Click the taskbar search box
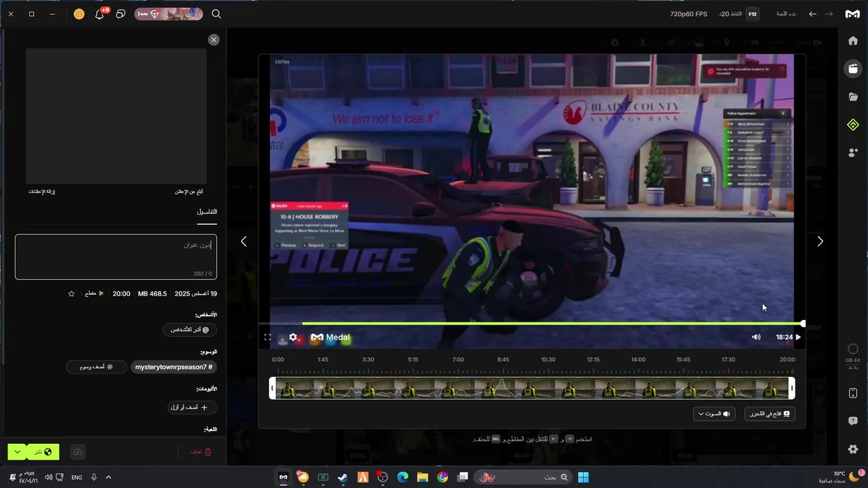868x488 pixels. pyautogui.click(x=522, y=477)
